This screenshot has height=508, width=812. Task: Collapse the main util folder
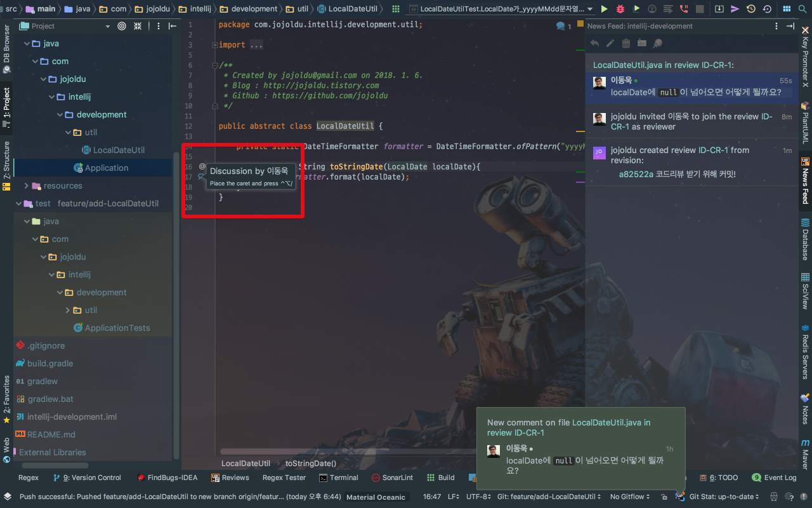(68, 132)
